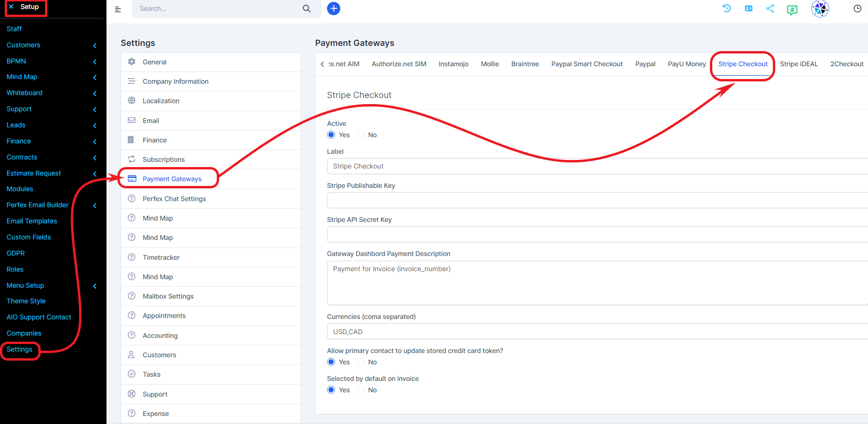Expand Mind Map sidebar chevron
This screenshot has height=424, width=868.
coord(95,77)
